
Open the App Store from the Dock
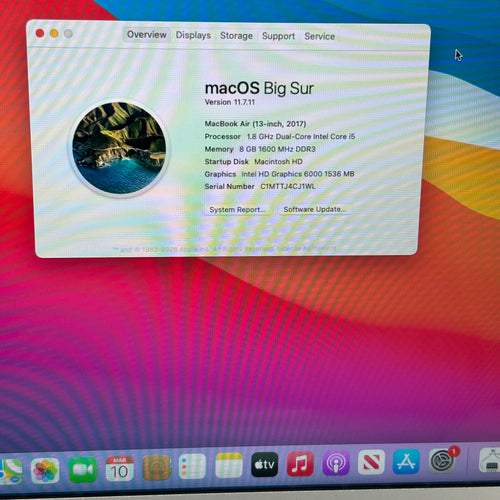[406, 462]
